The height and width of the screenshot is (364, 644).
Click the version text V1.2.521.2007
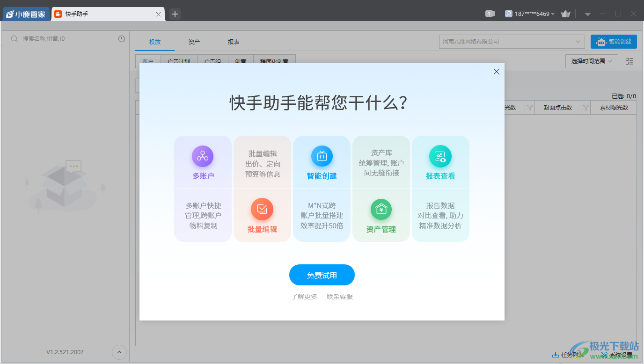[65, 352]
